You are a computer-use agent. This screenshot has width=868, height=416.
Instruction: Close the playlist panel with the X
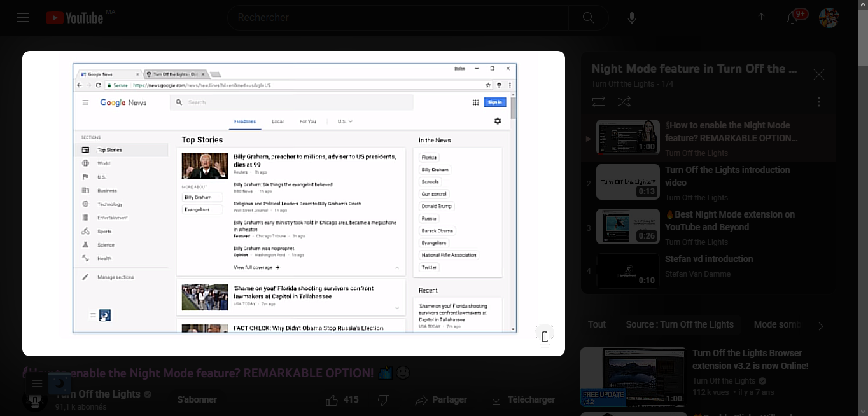819,75
